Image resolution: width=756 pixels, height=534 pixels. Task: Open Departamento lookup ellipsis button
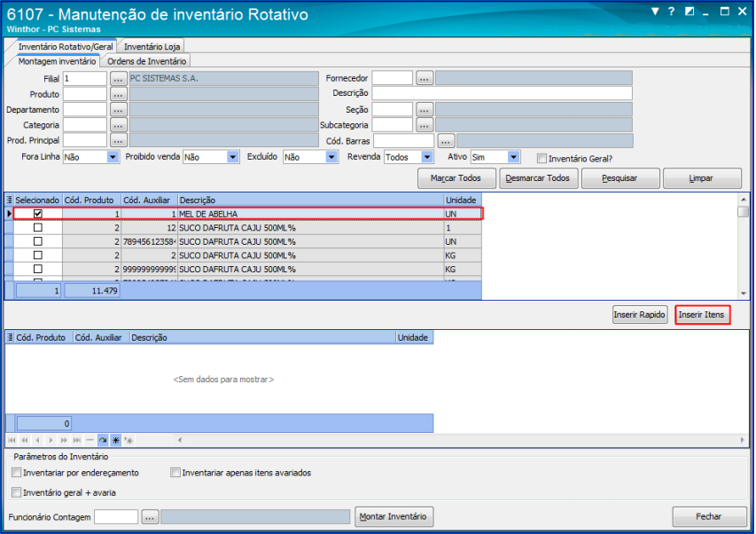click(118, 109)
